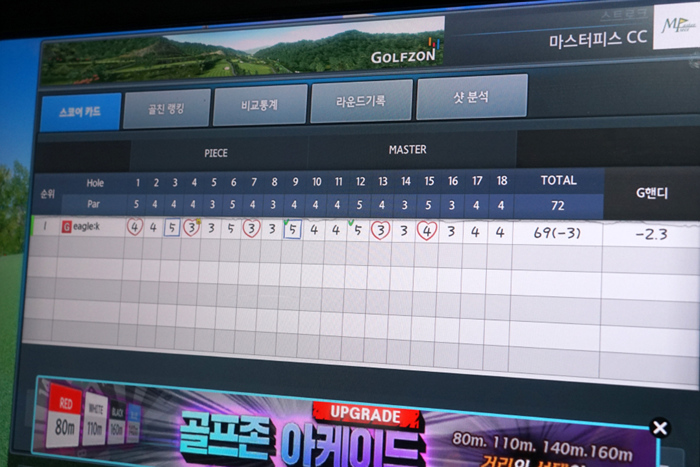Click the 순위 column header
This screenshot has width=700, height=467.
(48, 193)
